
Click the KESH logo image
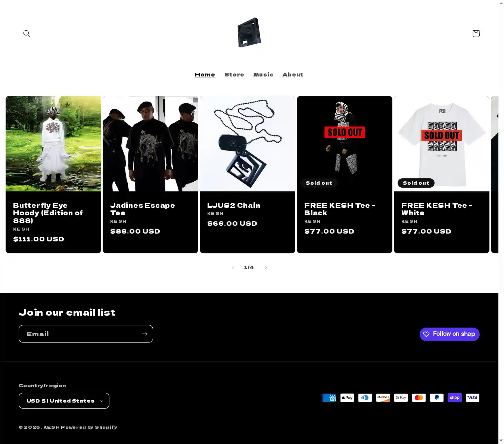(249, 32)
